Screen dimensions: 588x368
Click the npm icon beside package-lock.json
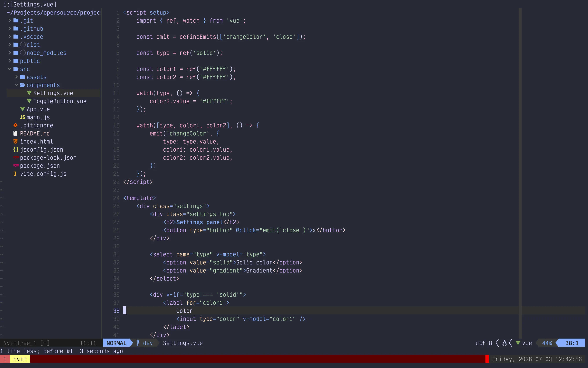[16, 158]
